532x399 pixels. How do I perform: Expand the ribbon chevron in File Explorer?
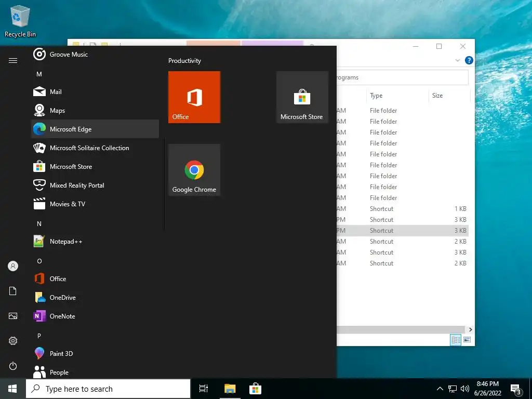click(x=457, y=60)
